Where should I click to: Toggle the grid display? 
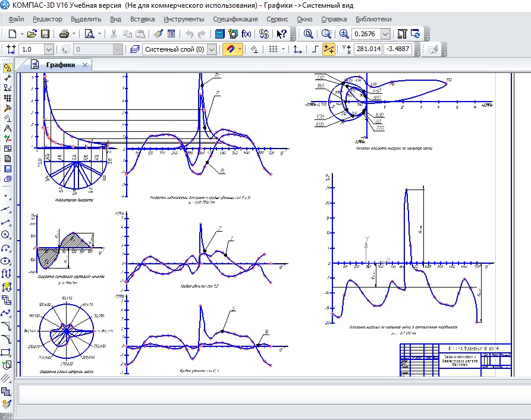coord(273,49)
